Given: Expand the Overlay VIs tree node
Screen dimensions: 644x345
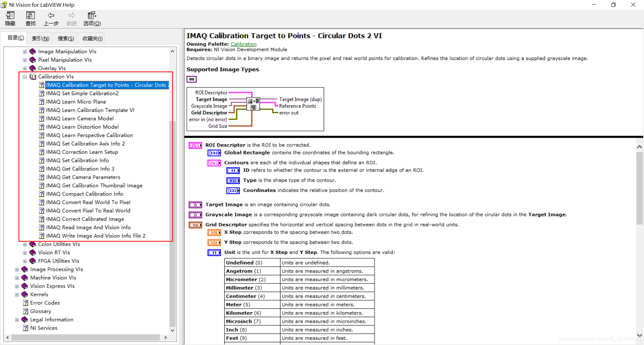Looking at the screenshot, I should pyautogui.click(x=25, y=68).
